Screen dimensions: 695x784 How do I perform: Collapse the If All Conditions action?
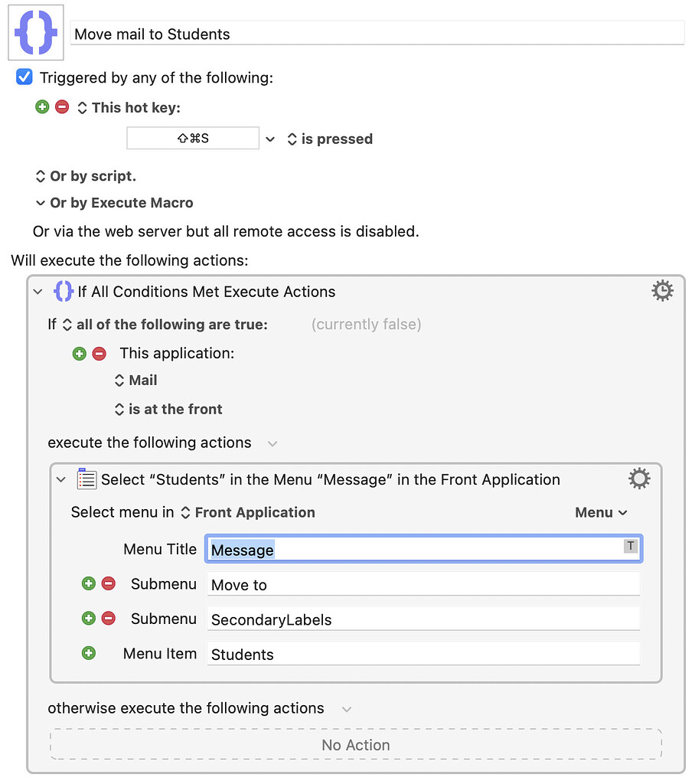pyautogui.click(x=38, y=291)
